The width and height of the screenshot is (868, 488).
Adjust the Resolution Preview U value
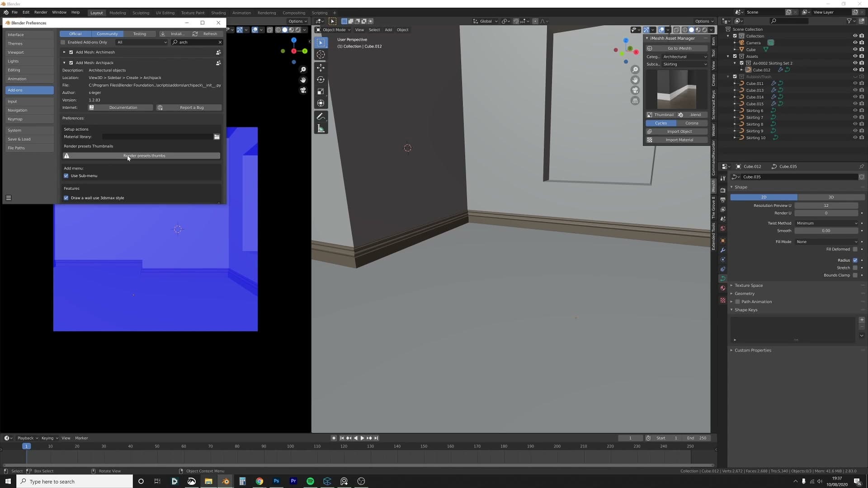(826, 206)
